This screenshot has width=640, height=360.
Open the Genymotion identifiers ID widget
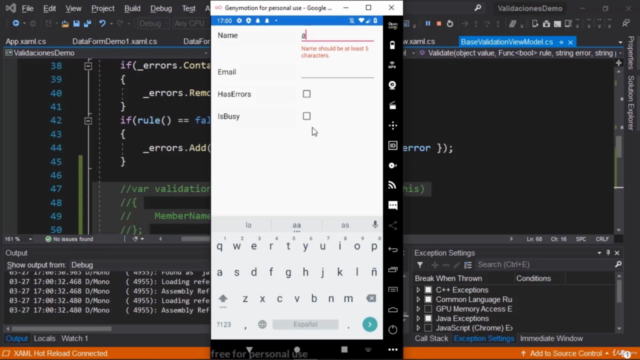393,145
